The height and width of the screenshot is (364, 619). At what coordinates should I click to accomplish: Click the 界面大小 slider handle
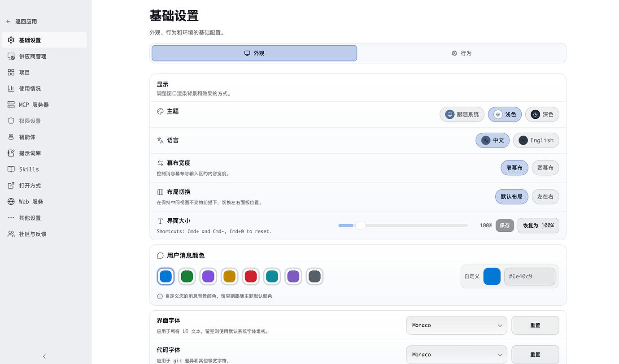[x=361, y=225]
